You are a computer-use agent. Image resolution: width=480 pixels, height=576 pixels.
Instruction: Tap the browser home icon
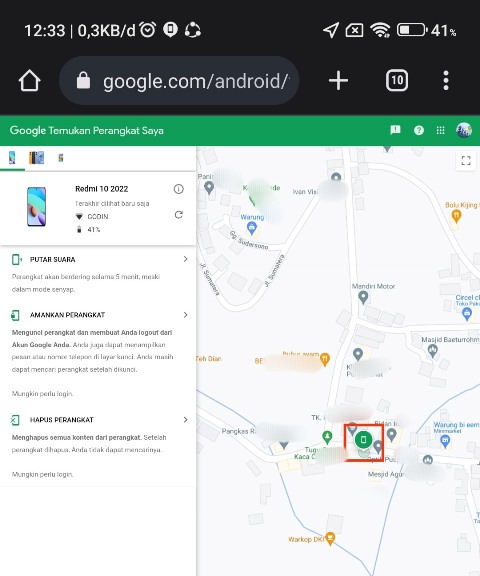tap(29, 80)
